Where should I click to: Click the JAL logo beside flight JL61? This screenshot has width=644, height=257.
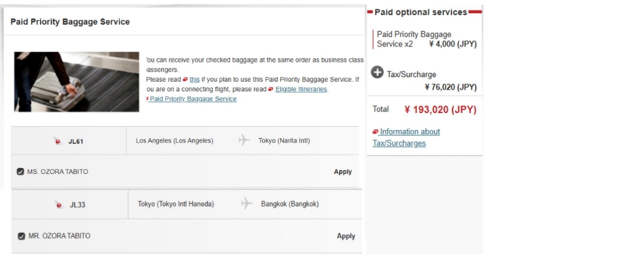[x=58, y=142]
